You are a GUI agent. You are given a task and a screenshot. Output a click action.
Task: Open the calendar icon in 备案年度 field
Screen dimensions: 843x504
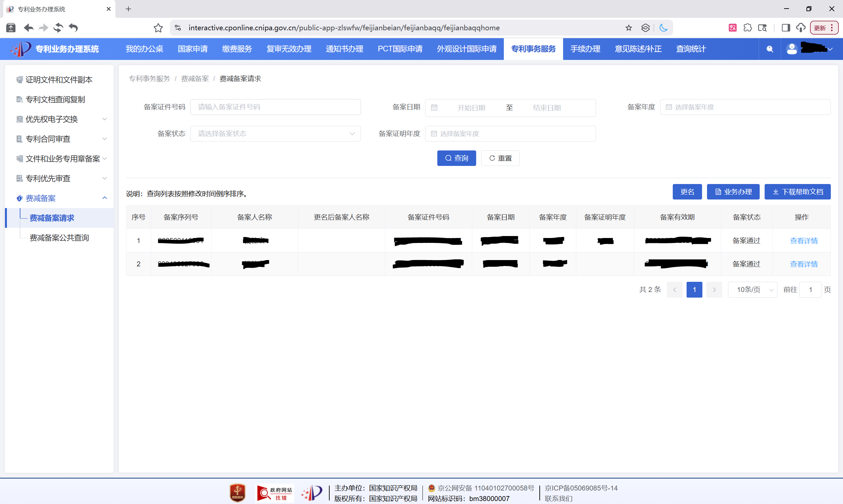pyautogui.click(x=668, y=107)
